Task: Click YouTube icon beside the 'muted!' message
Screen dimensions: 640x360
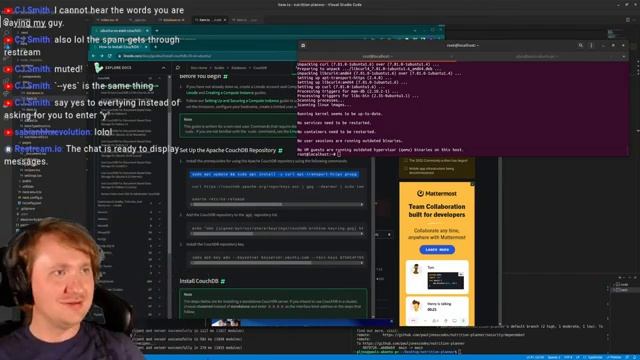Action: point(8,69)
